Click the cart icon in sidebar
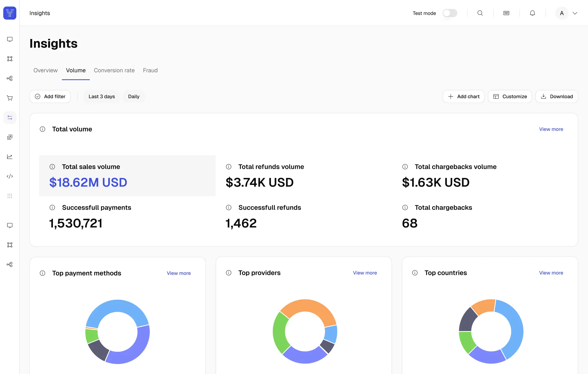Image resolution: width=588 pixels, height=374 pixels. click(10, 98)
